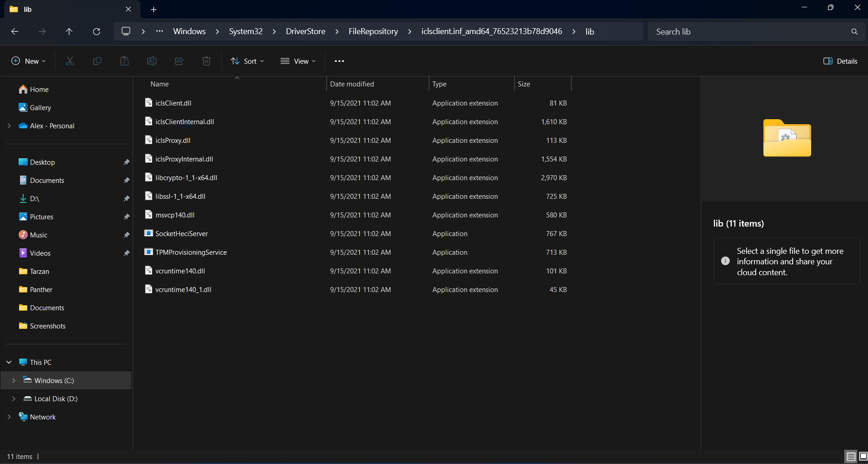Click the Delete trash can icon

(x=206, y=61)
